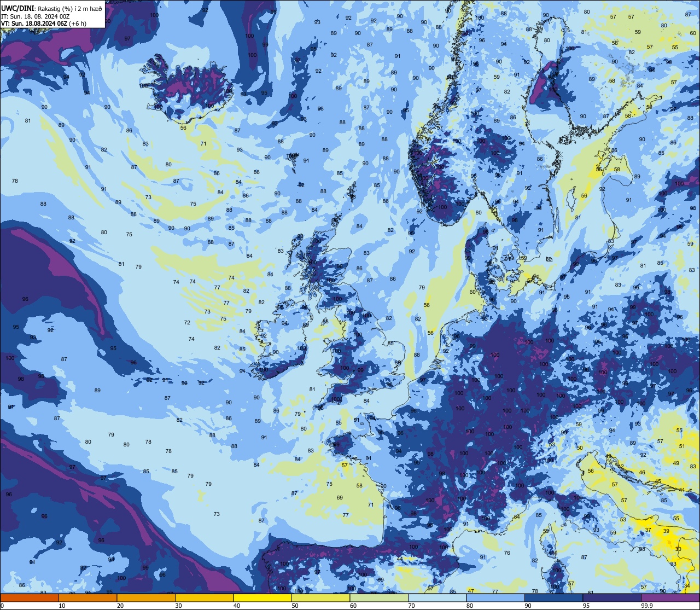
Task: Click the legend scale label 10
Action: coord(62,606)
